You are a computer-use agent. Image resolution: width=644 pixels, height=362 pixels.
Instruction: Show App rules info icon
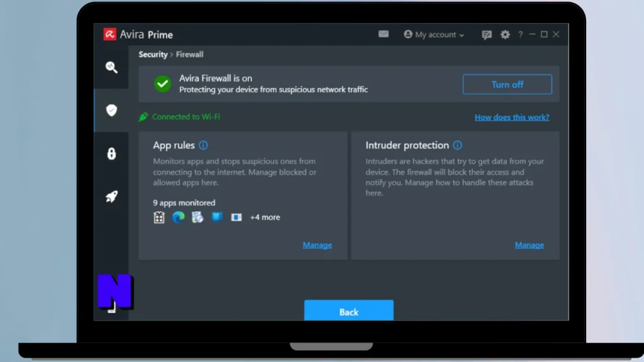pos(203,145)
